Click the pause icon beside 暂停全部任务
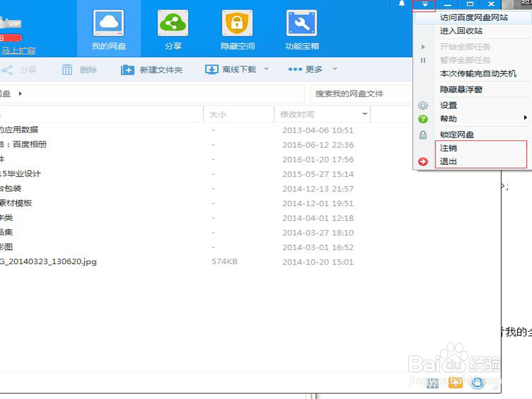Viewport: 532px width, 399px height. point(423,61)
